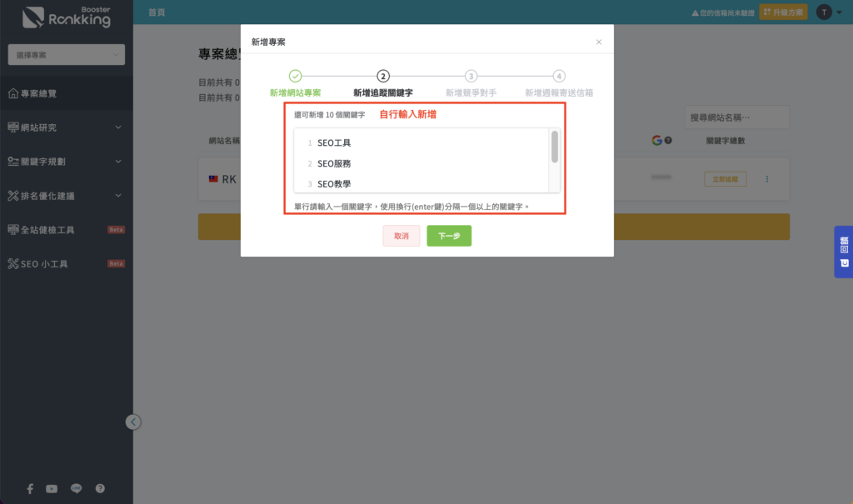Click the LINE chat bubble icon
The image size is (853, 504).
tap(76, 489)
